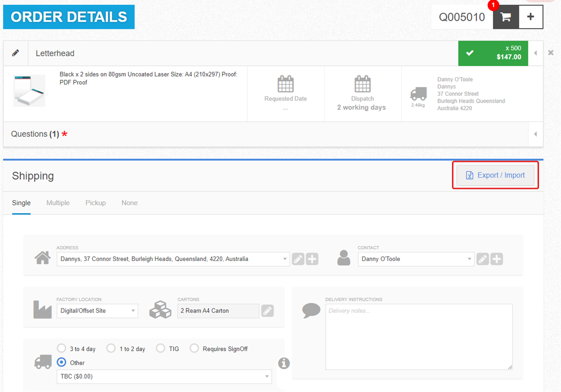Open the Factory Location dropdown
This screenshot has width=561, height=392.
[97, 311]
